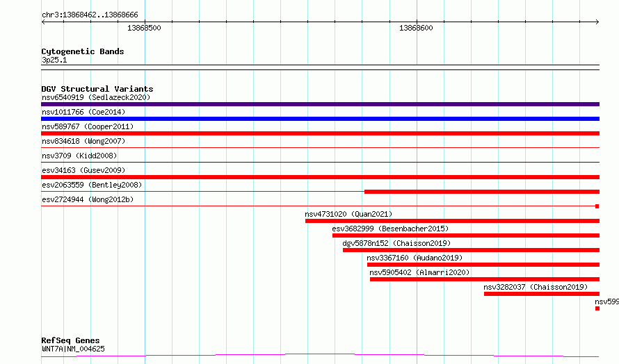Image resolution: width=619 pixels, height=364 pixels.
Task: Select the DGV Structural Variants track title
Action: (x=97, y=89)
